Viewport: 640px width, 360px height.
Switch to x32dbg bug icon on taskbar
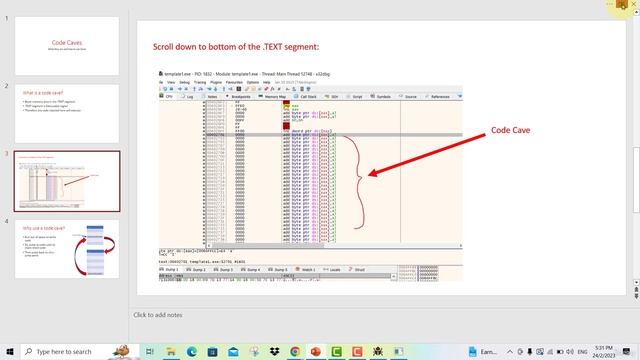coord(378,351)
